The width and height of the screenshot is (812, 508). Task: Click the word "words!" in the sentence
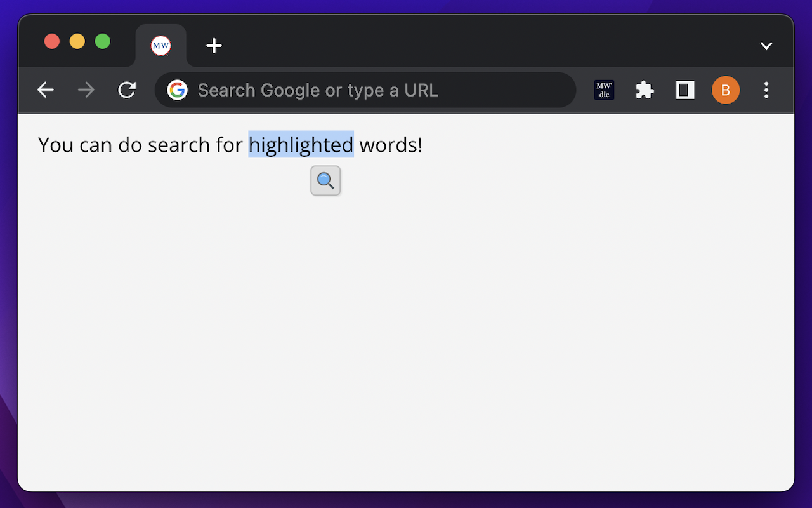coord(390,145)
